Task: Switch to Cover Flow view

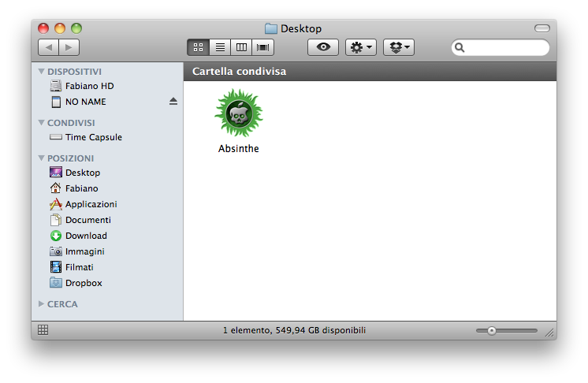Action: pos(262,47)
